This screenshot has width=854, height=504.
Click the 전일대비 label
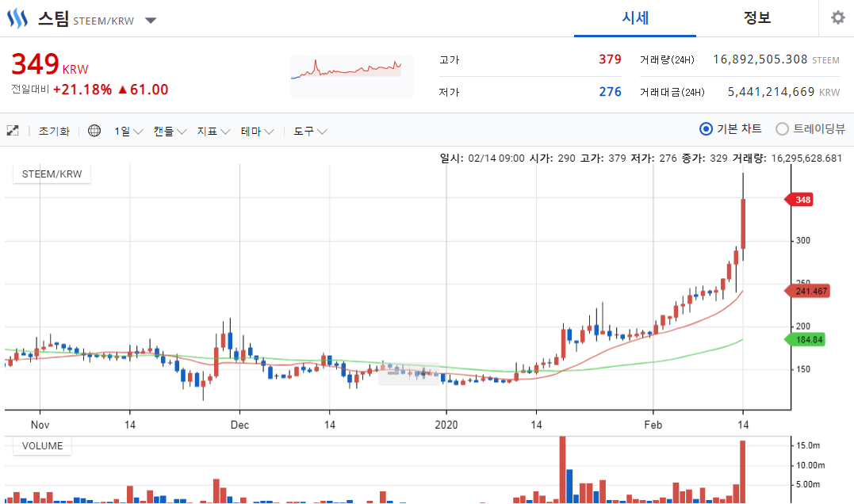point(30,90)
